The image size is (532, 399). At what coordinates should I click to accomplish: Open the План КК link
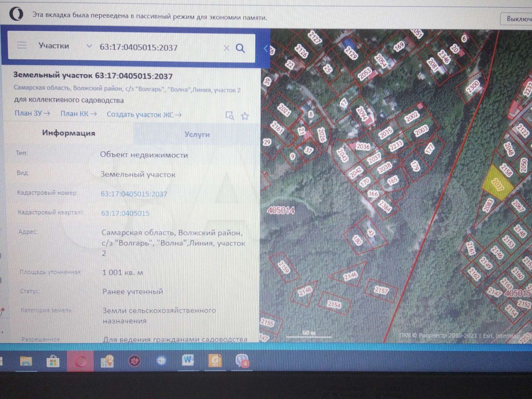tap(79, 113)
